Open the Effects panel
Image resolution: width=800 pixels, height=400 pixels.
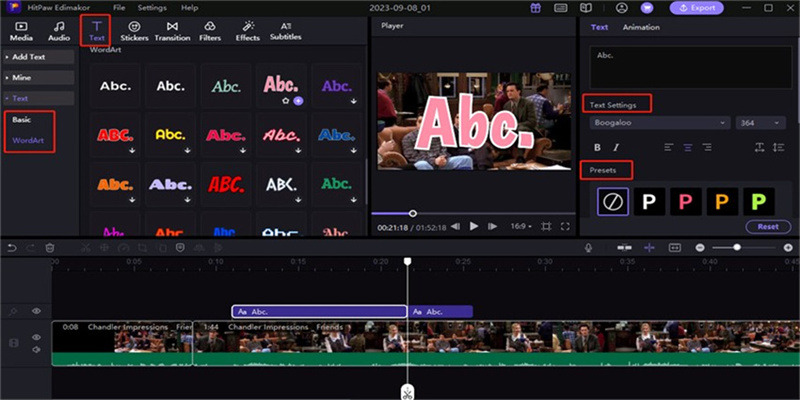pos(247,31)
